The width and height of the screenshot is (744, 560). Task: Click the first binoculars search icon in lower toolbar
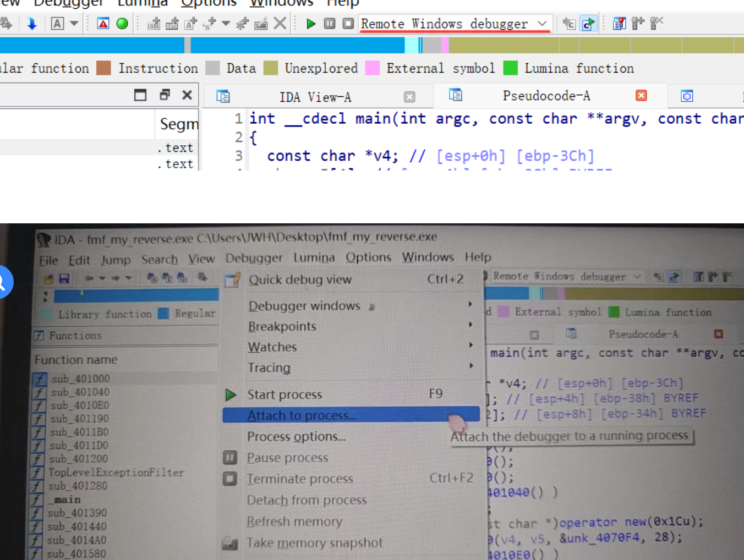pyautogui.click(x=152, y=277)
